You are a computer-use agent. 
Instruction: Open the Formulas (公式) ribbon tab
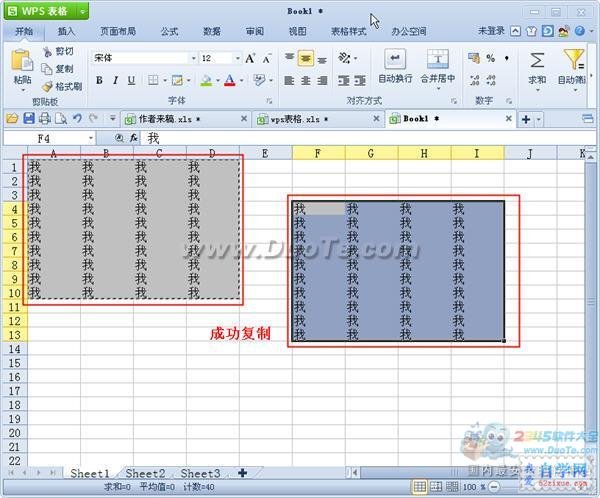pyautogui.click(x=169, y=31)
